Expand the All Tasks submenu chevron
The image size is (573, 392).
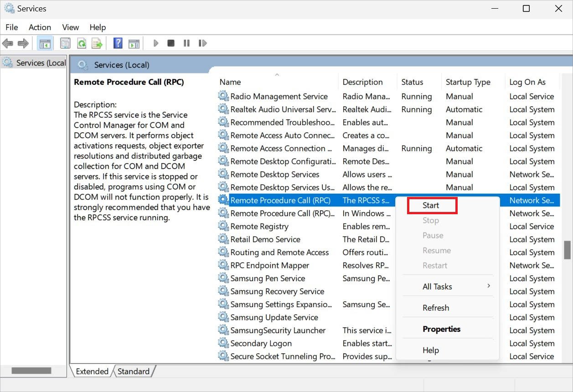[x=489, y=286]
